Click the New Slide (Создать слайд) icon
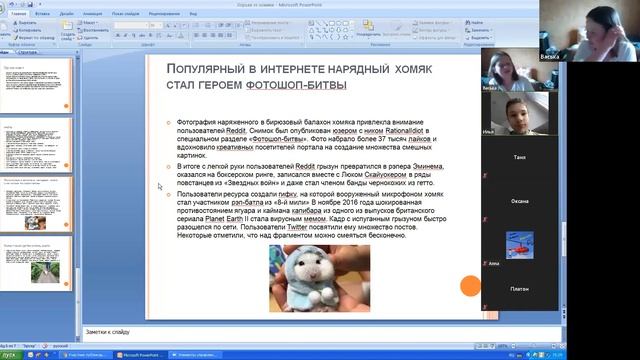The height and width of the screenshot is (360, 640). point(67,27)
